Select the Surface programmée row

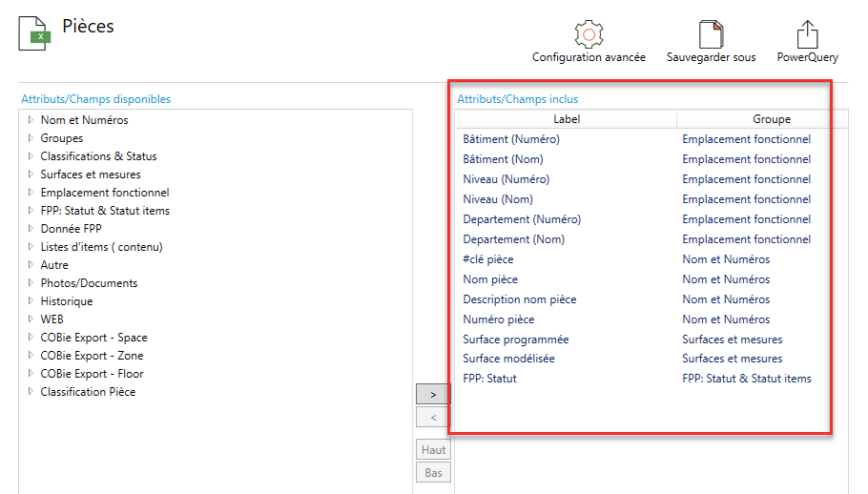516,340
